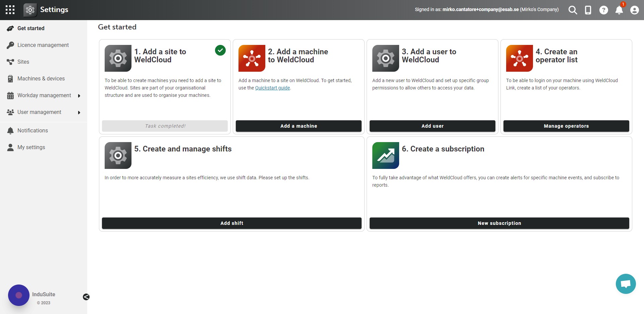Open Sites in sidebar
Screen dimensions: 644x314
(x=44, y=62)
